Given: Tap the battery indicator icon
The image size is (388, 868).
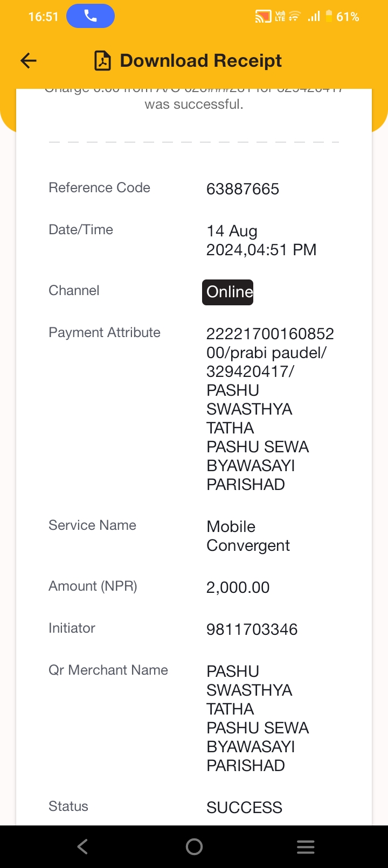Looking at the screenshot, I should [329, 17].
